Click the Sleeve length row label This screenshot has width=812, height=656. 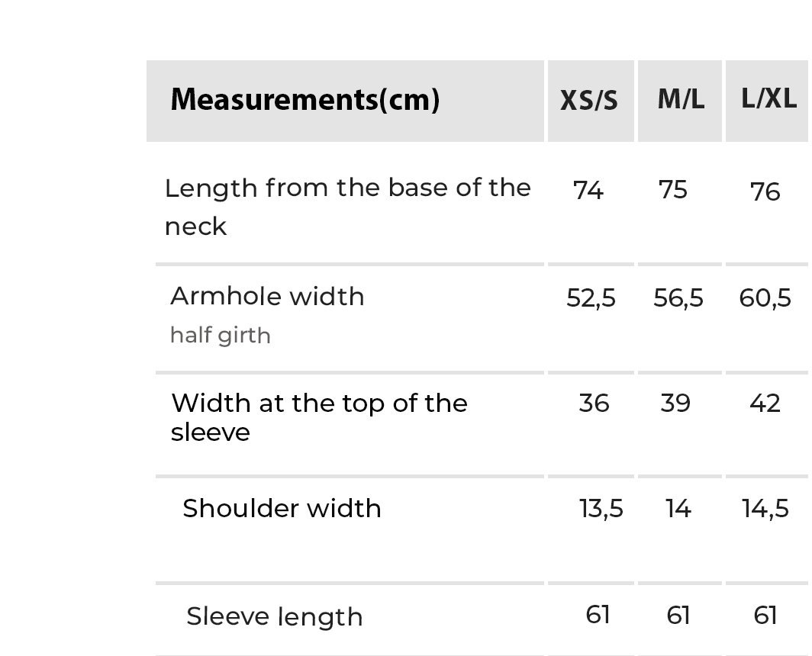coord(275,616)
